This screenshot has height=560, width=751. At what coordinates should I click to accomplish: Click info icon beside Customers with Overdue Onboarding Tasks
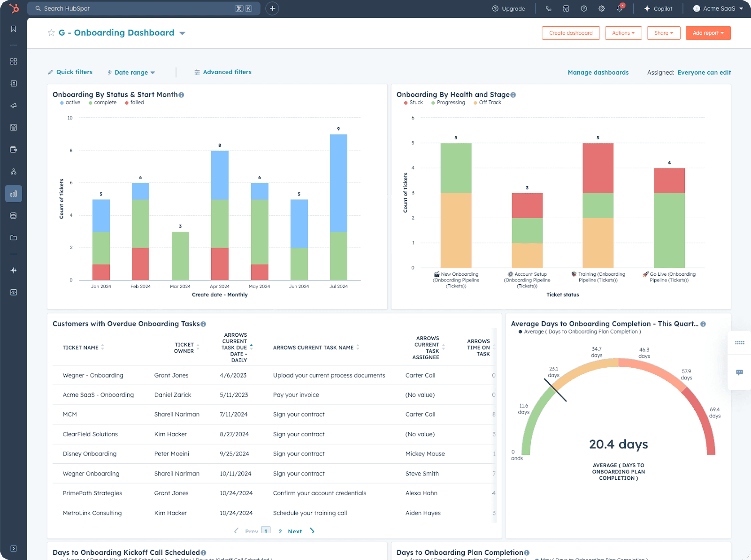click(203, 324)
